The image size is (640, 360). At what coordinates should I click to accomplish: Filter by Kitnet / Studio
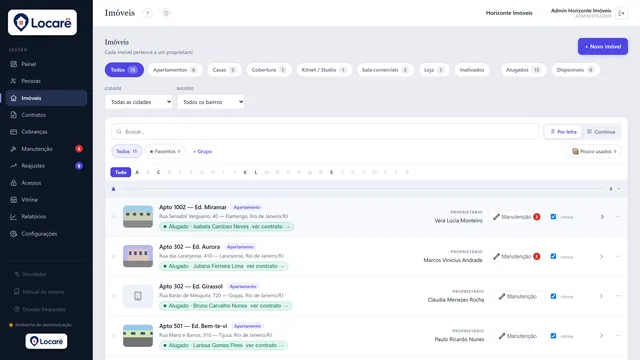[324, 70]
